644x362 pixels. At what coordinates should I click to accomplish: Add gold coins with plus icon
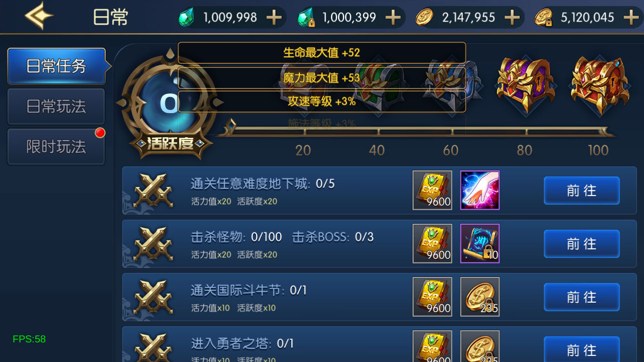(512, 18)
